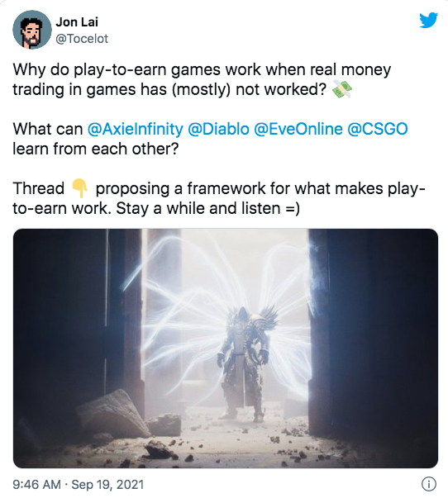The image size is (448, 498).
Task: Open the @Diablo mention
Action: coord(218,129)
